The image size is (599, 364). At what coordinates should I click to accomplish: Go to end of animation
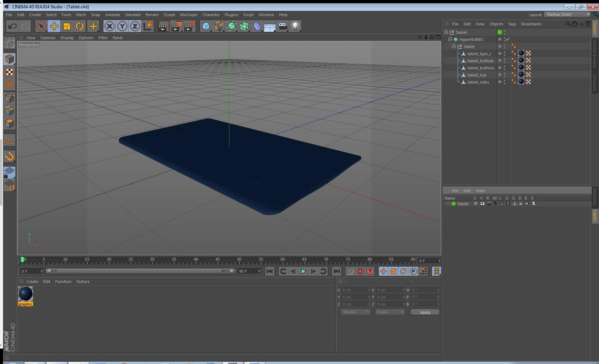coord(336,271)
